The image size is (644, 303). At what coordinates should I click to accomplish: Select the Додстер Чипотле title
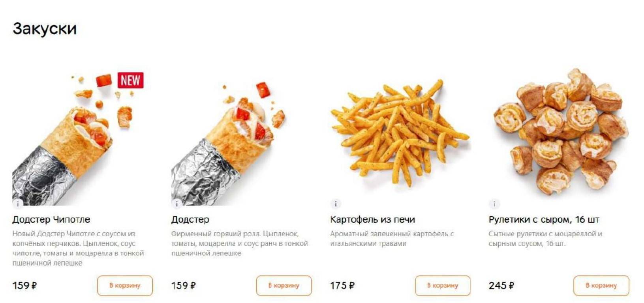tap(51, 219)
